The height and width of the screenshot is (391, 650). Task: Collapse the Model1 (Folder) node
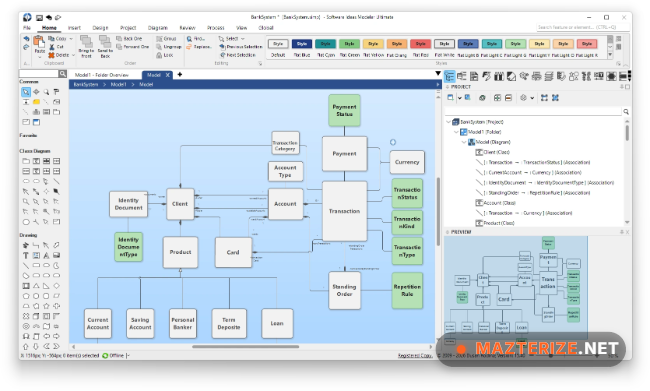coord(456,132)
